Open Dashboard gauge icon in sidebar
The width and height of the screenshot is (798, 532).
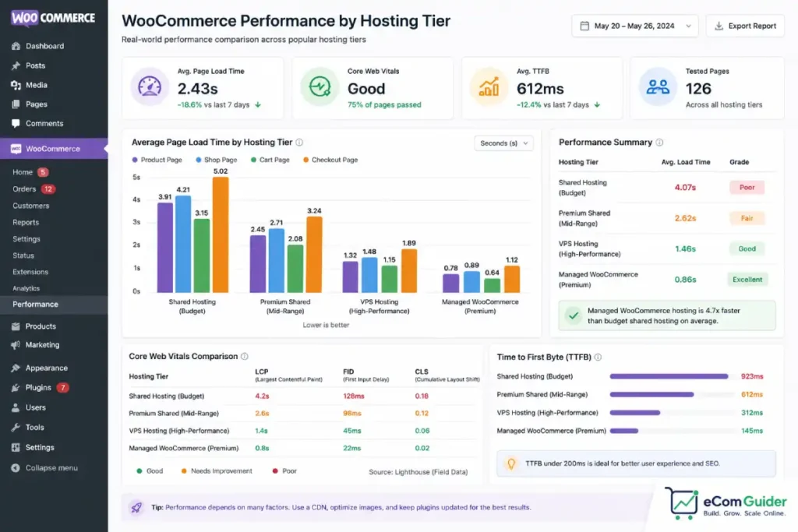point(16,46)
